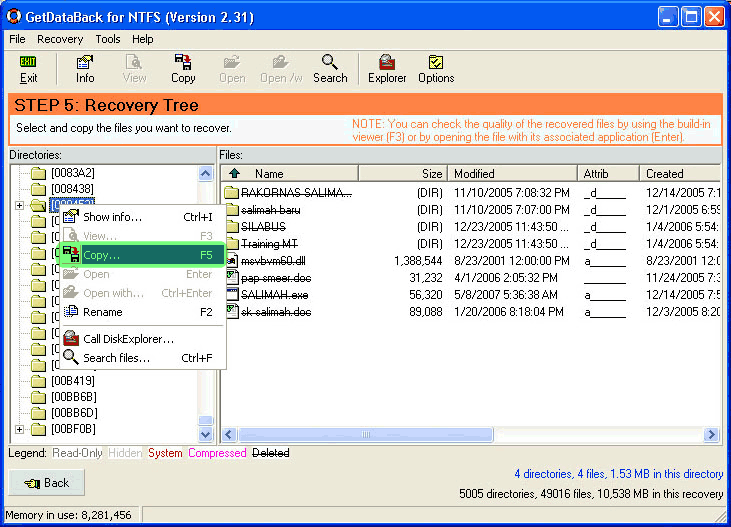This screenshot has width=731, height=527.
Task: Maximize the GetDataBack window
Action: click(691, 17)
